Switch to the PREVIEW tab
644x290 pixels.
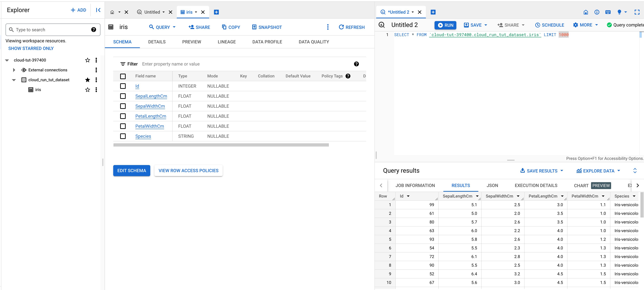[191, 42]
